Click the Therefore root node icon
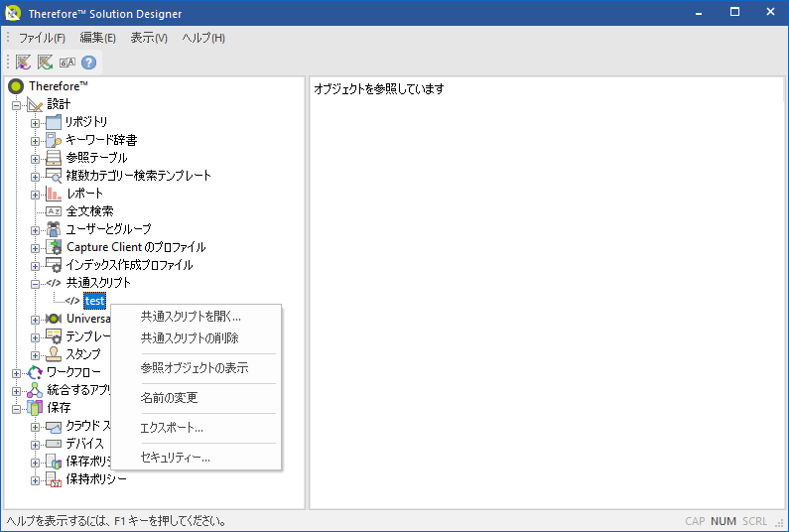The width and height of the screenshot is (789, 532). [16, 86]
